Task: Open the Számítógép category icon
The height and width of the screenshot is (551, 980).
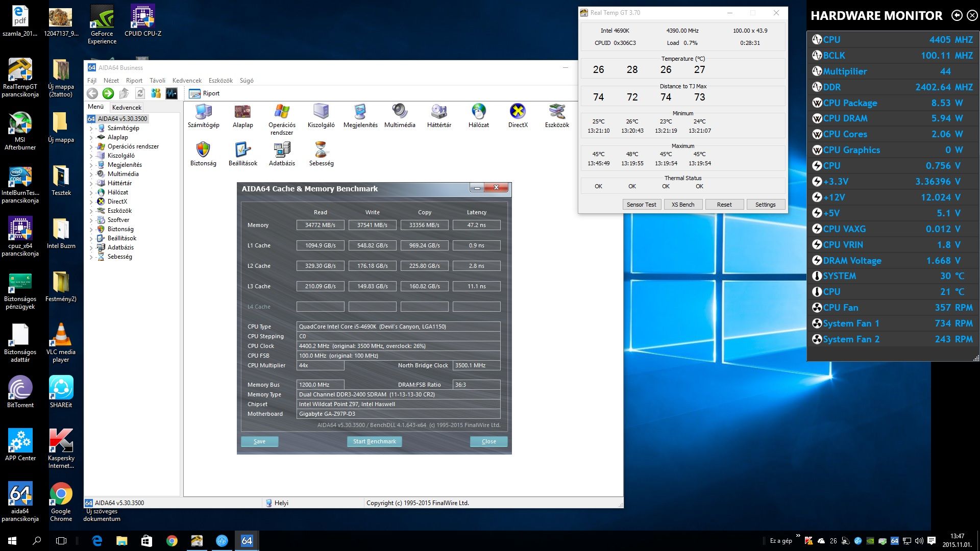Action: click(x=203, y=116)
